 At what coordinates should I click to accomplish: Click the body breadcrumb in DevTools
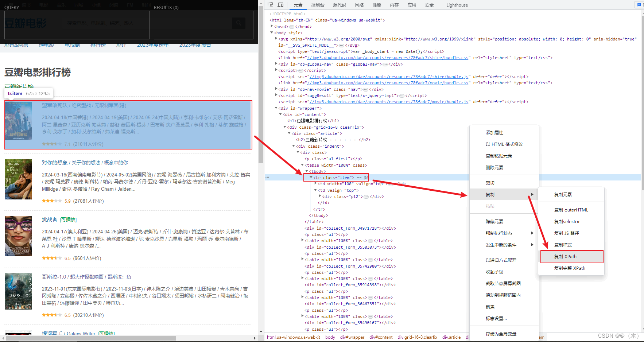click(x=330, y=337)
